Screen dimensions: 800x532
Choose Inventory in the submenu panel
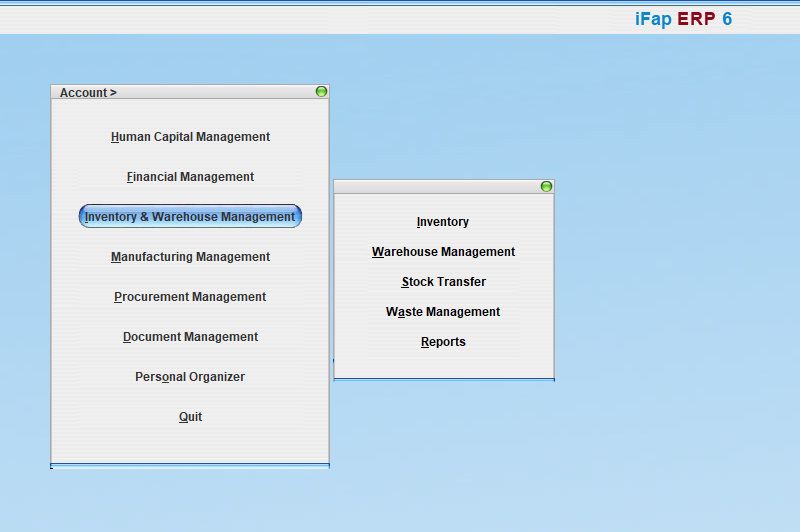[x=443, y=222]
